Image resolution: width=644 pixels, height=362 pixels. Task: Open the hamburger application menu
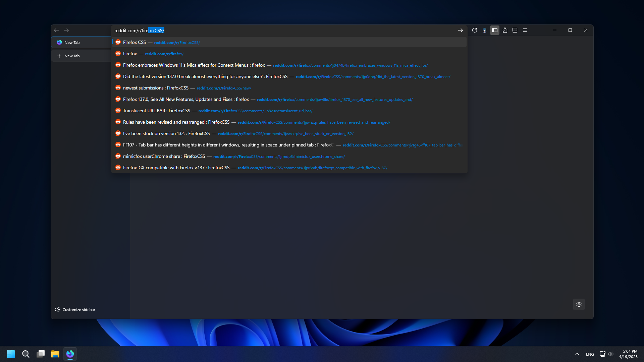pyautogui.click(x=525, y=30)
